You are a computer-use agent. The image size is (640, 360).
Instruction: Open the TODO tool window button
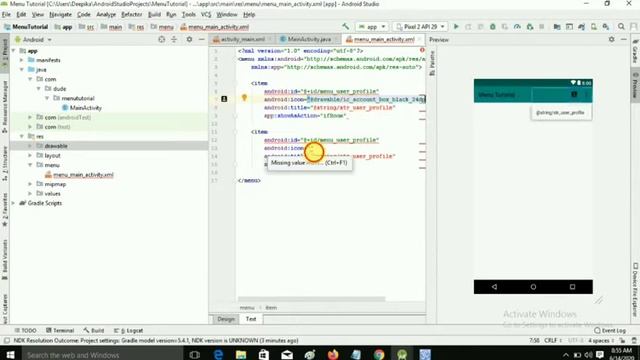pyautogui.click(x=26, y=330)
